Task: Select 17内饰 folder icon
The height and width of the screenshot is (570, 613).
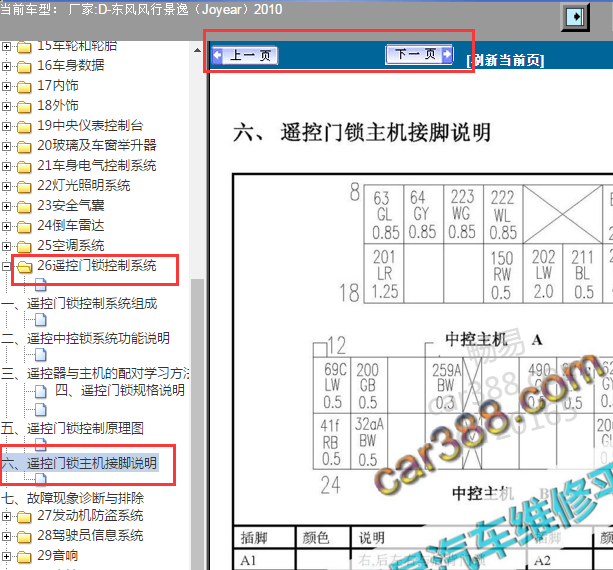Action: 24,86
